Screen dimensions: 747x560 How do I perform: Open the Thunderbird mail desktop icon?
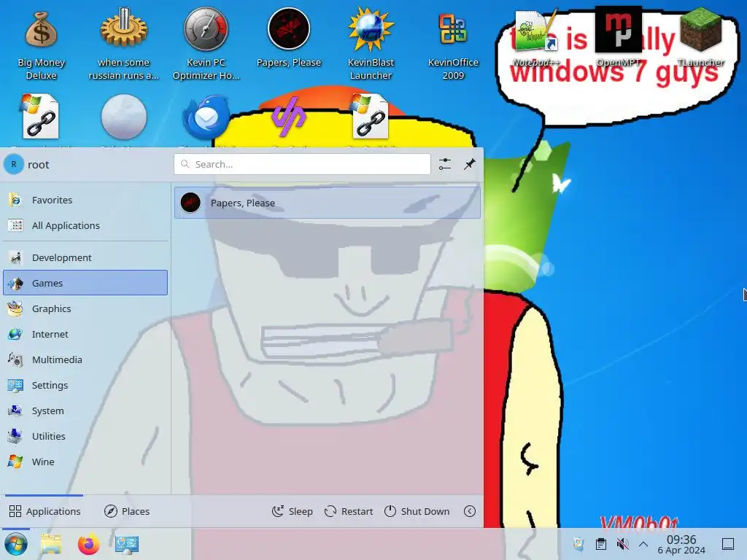(206, 117)
